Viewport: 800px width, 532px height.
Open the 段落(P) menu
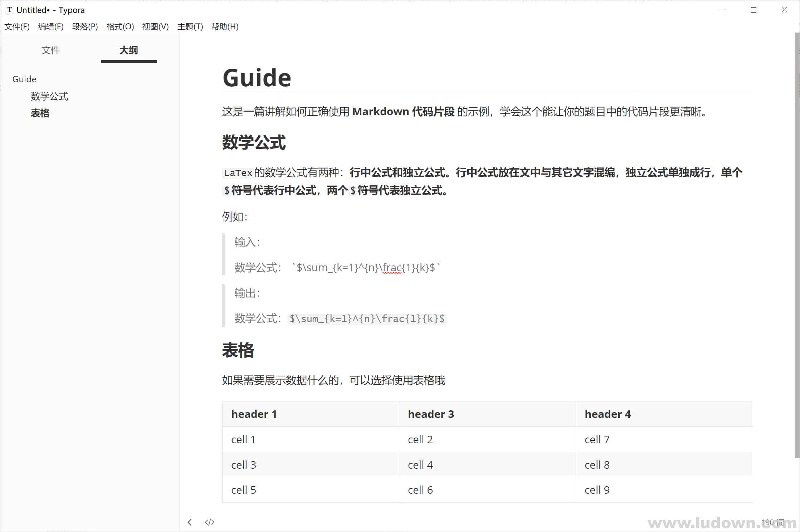(85, 27)
